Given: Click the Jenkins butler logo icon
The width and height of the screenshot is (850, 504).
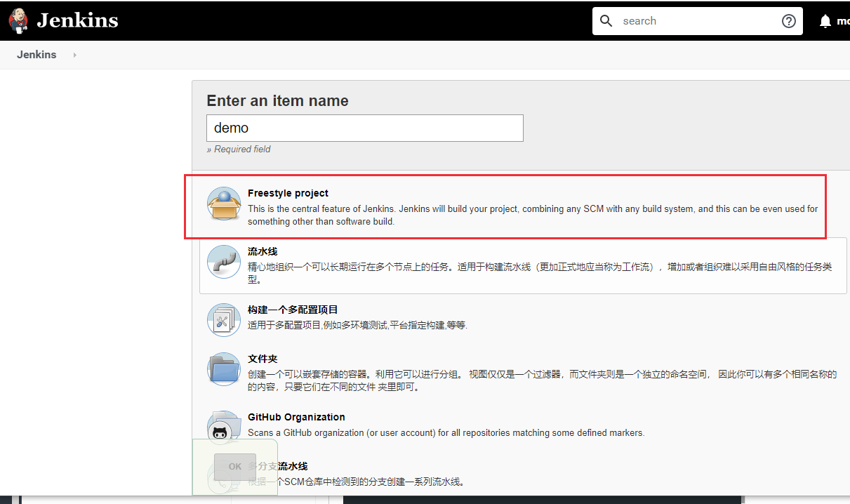Looking at the screenshot, I should [x=19, y=20].
